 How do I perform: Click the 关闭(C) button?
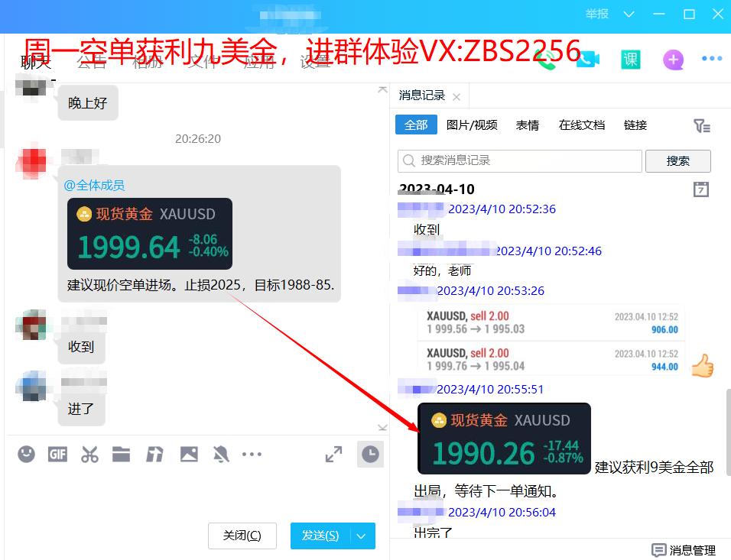[x=242, y=536]
